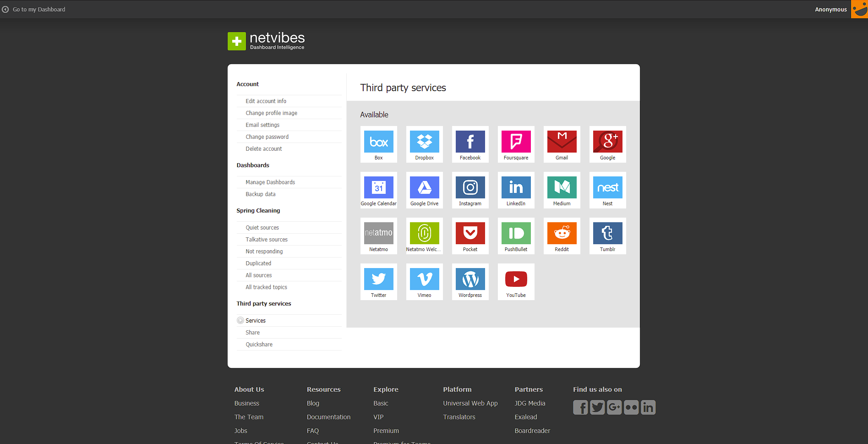Screen dimensions: 868x444
Task: Select the Services menu item
Action: point(256,321)
